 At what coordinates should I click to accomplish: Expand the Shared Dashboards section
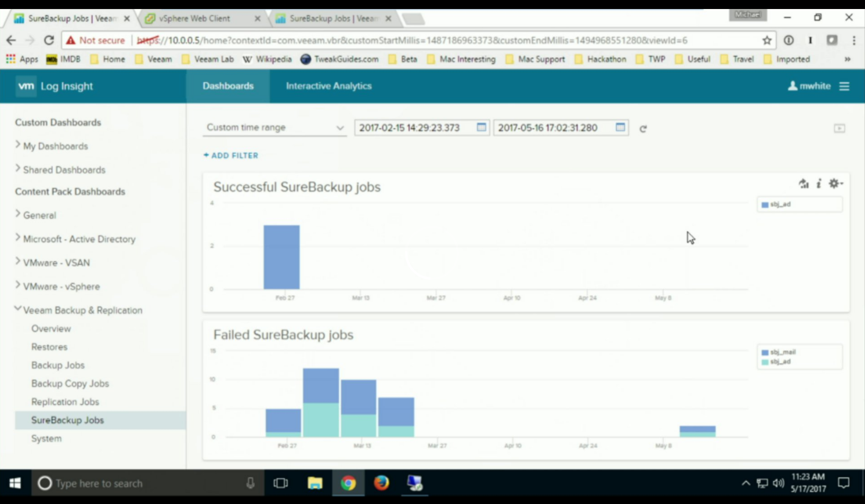(60, 170)
